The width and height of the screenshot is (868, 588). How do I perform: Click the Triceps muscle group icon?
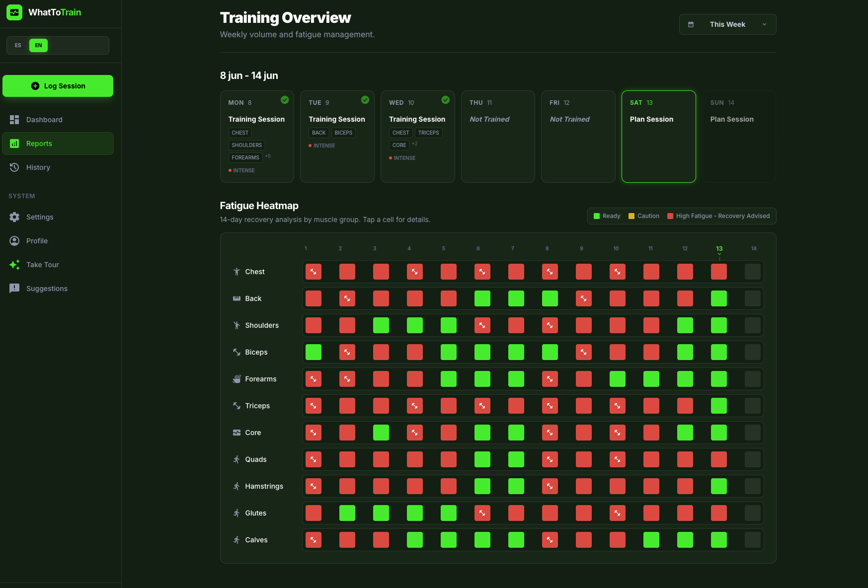click(237, 406)
